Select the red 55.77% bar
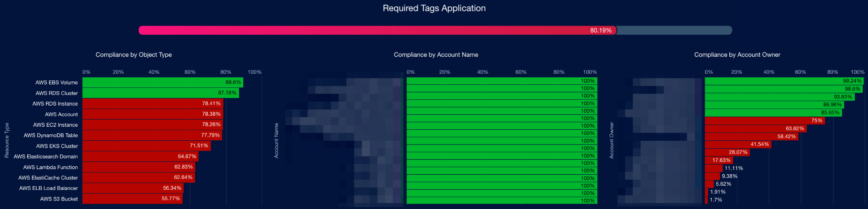 pos(132,198)
